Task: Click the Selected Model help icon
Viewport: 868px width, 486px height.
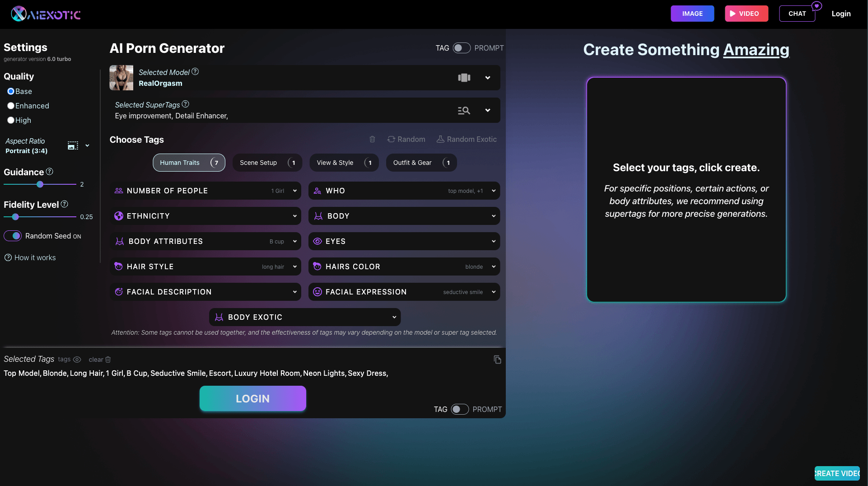Action: pos(195,71)
